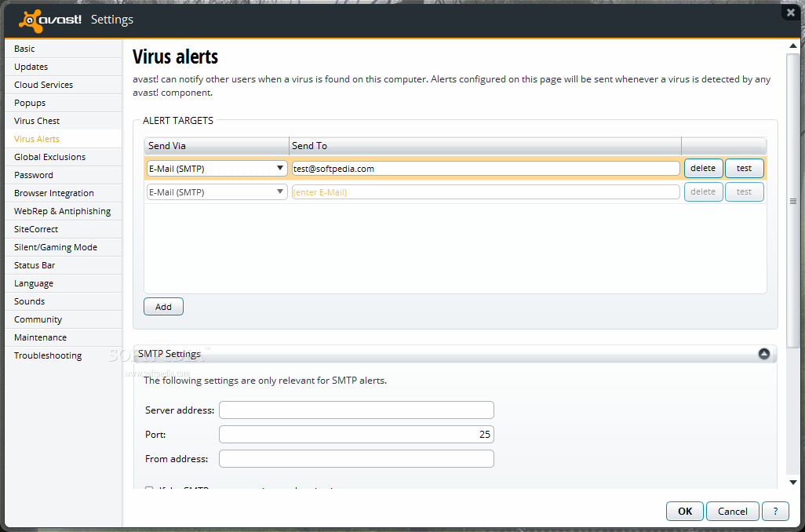Screen dimensions: 805x532
Task: Focus the Server address field
Action: 356,410
